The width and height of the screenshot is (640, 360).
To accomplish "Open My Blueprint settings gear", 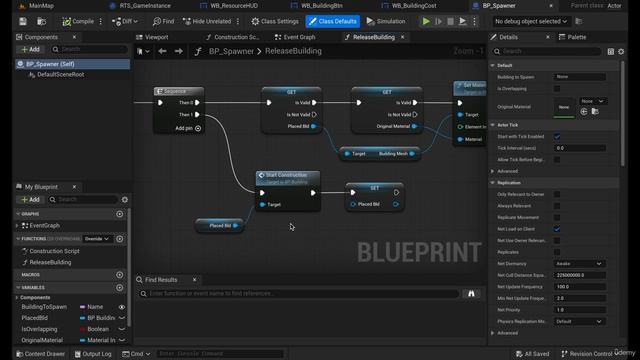I will point(125,200).
